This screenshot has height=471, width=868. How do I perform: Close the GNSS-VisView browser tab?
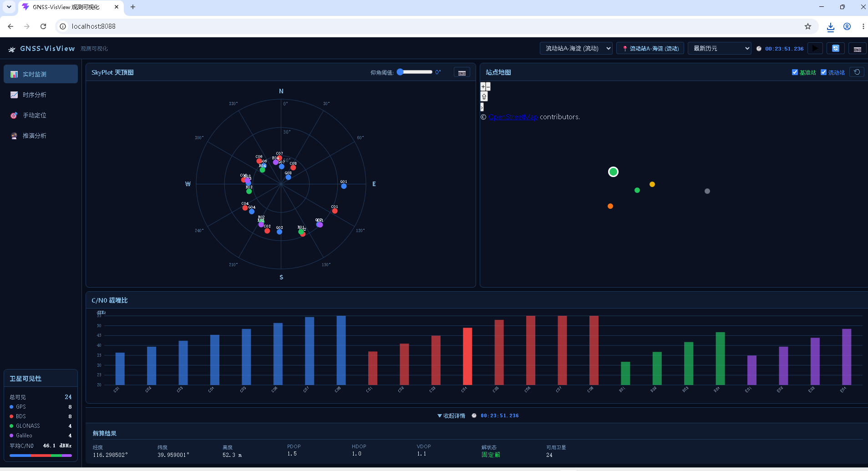(117, 7)
